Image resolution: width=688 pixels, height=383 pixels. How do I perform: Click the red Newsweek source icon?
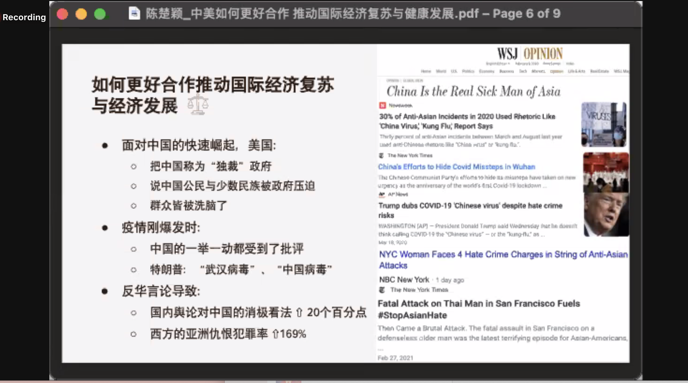(382, 105)
